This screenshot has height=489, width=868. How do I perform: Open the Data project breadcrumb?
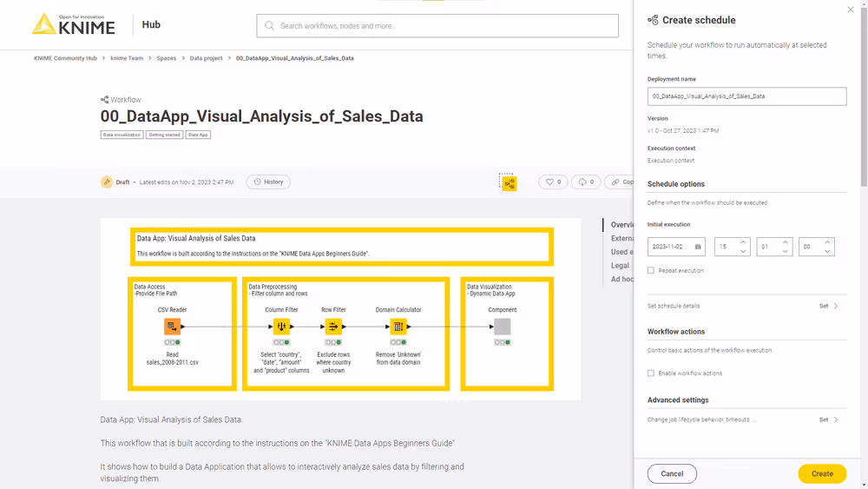tap(206, 58)
